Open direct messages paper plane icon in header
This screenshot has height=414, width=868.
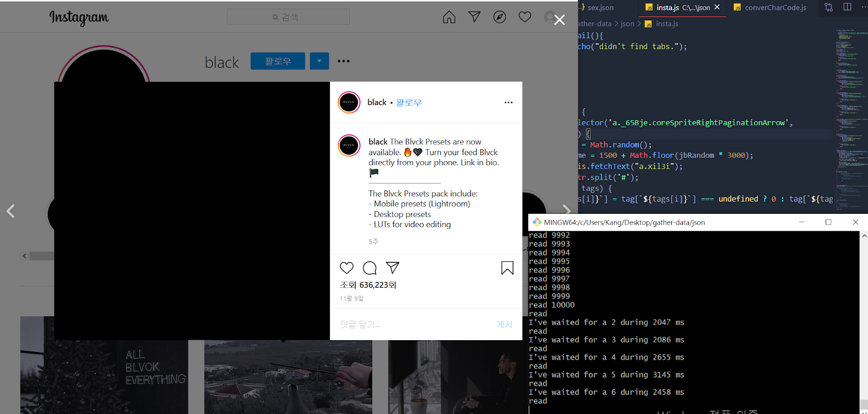pyautogui.click(x=475, y=17)
